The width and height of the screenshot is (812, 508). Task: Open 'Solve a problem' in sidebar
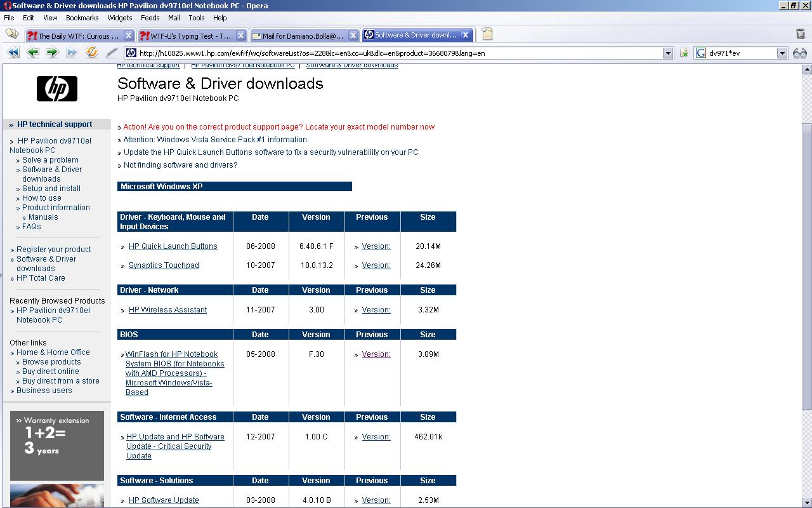click(x=50, y=160)
